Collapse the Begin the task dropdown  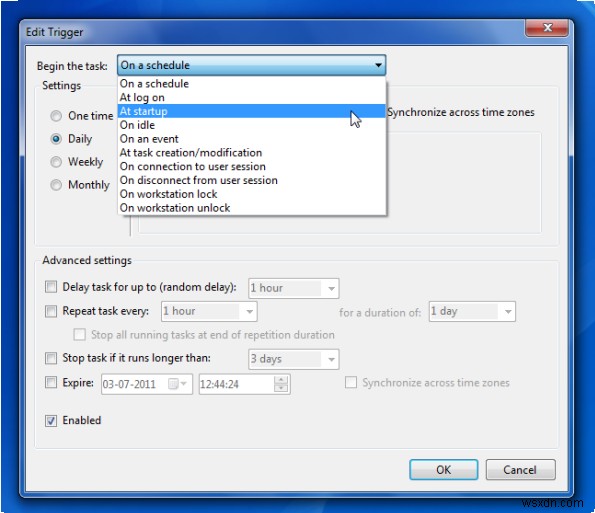tap(252, 65)
